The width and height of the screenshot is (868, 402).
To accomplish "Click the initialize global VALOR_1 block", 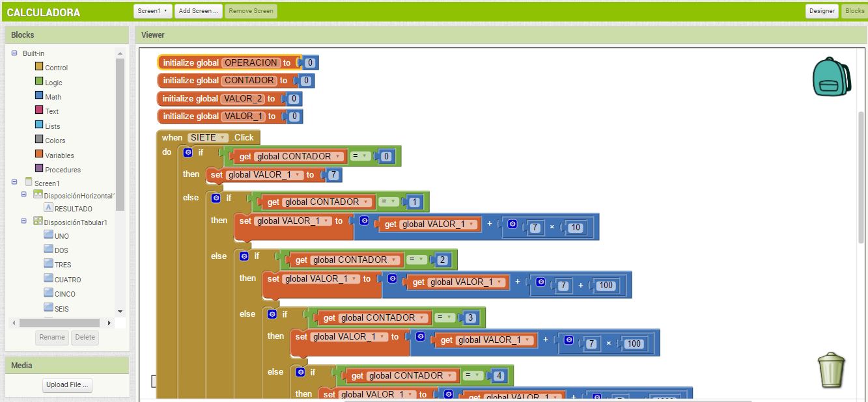I will point(190,116).
